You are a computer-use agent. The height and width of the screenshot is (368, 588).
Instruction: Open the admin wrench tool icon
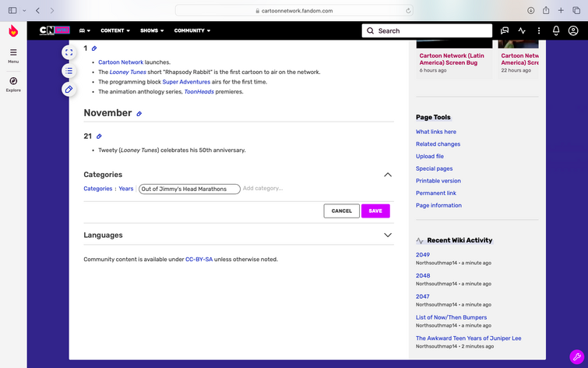(577, 357)
